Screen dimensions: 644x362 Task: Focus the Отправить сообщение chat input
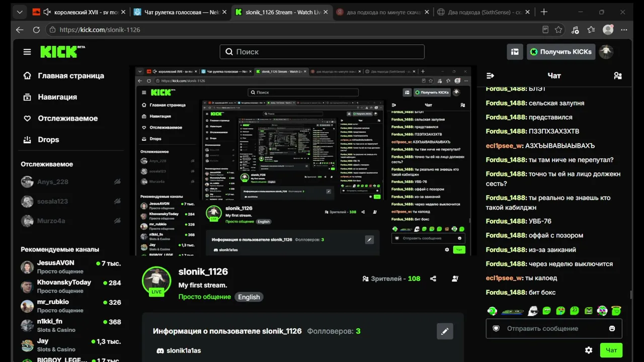pos(553,328)
